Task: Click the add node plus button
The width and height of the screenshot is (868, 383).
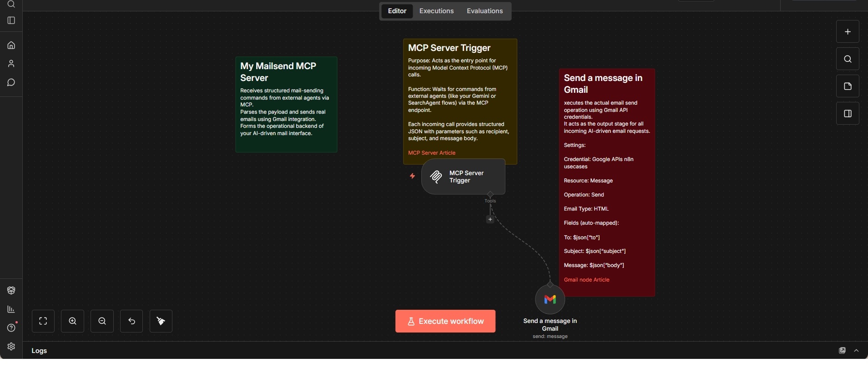Action: pyautogui.click(x=848, y=32)
